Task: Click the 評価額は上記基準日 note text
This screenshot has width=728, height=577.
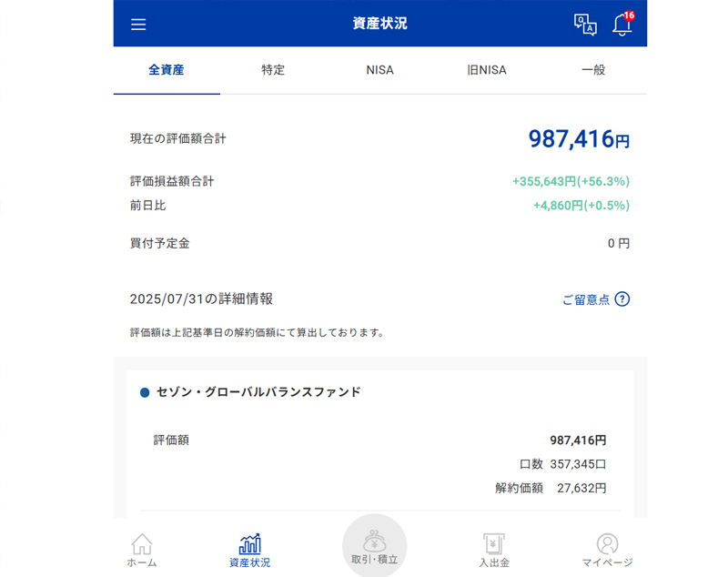Action: click(257, 333)
